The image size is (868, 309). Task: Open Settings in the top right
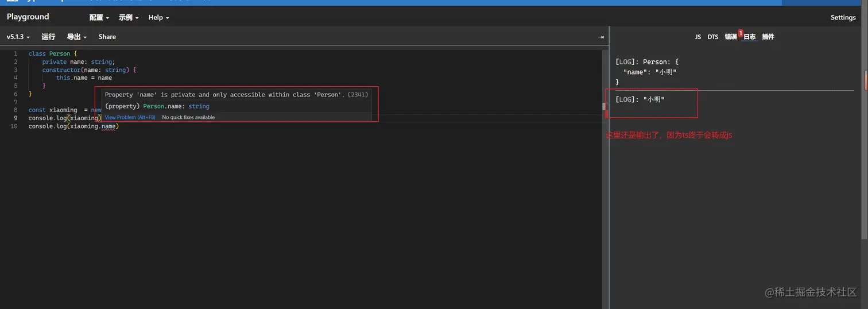[x=843, y=17]
